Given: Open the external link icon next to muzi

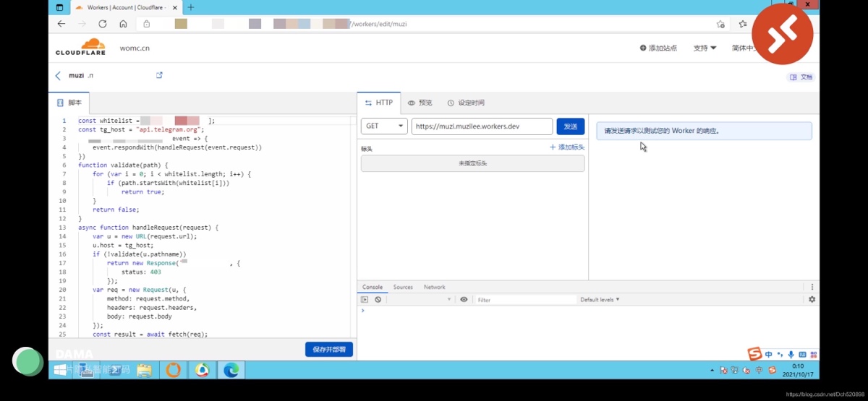Looking at the screenshot, I should coord(159,75).
